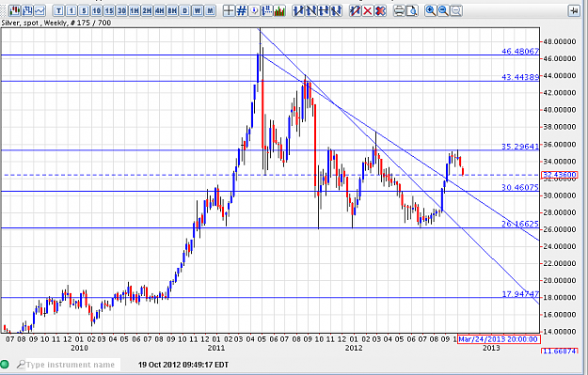Toggle the chart grid lines
This screenshot has height=375, width=588.
pos(242,11)
